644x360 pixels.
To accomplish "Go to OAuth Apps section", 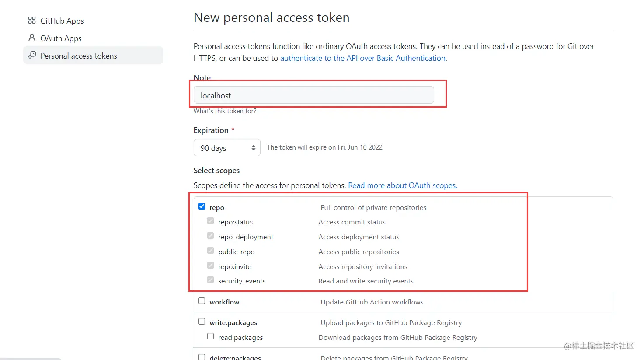I will click(x=61, y=38).
